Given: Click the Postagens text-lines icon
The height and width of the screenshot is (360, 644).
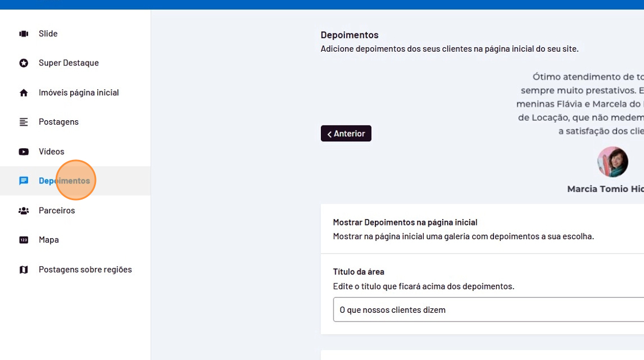Looking at the screenshot, I should [24, 122].
